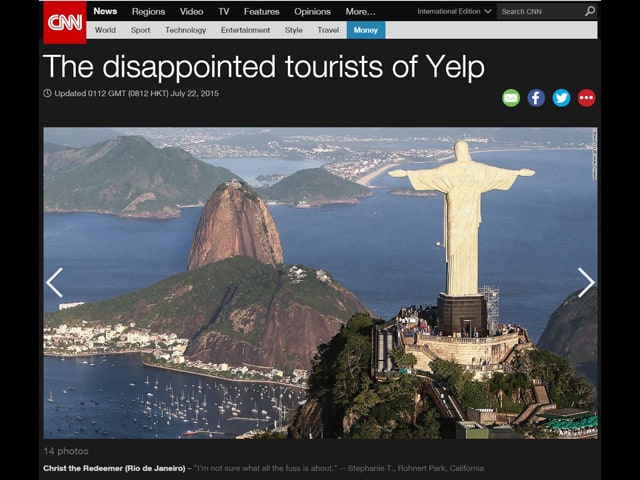The image size is (640, 480).
Task: Open the Regions menu
Action: (x=148, y=11)
